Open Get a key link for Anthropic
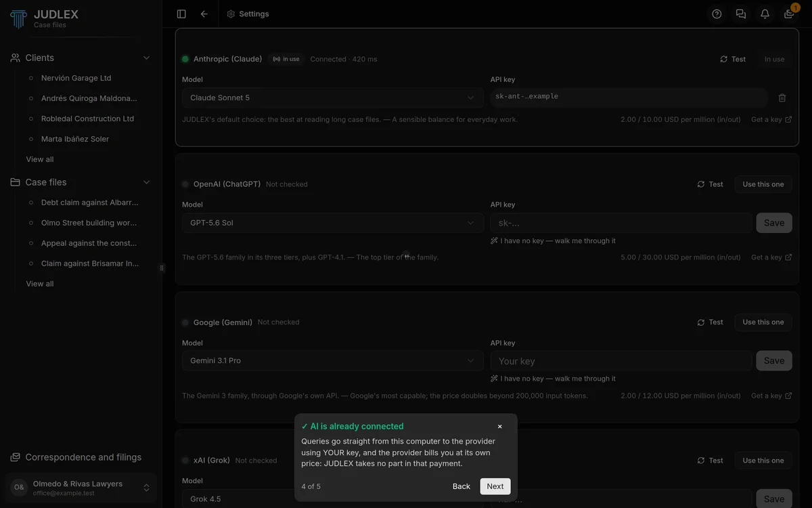This screenshot has height=508, width=812. 771,119
